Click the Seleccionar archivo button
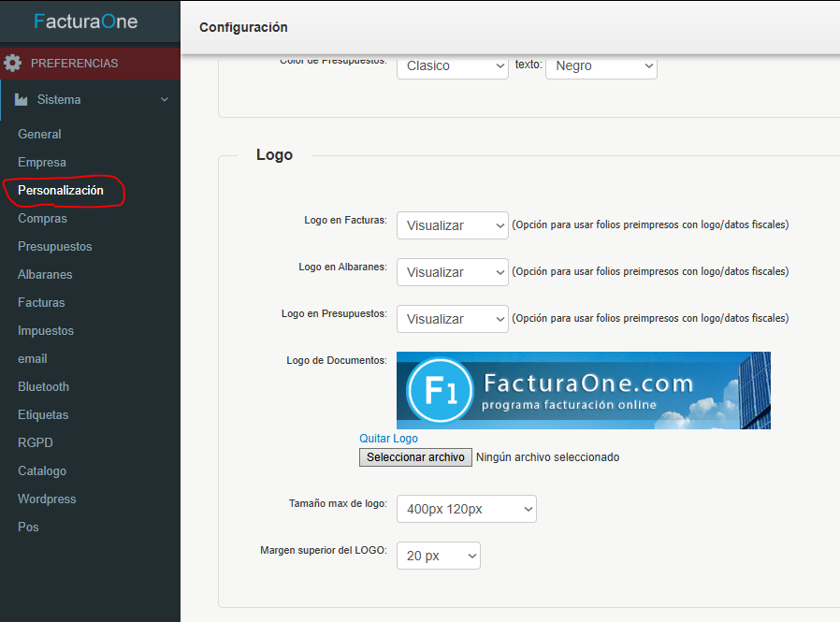This screenshot has height=622, width=840. 415,457
